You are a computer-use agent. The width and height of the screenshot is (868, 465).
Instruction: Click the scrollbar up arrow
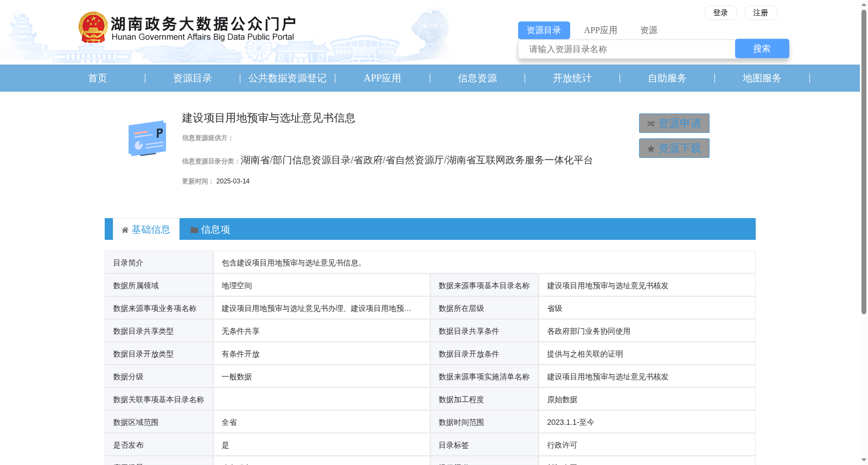[x=864, y=4]
